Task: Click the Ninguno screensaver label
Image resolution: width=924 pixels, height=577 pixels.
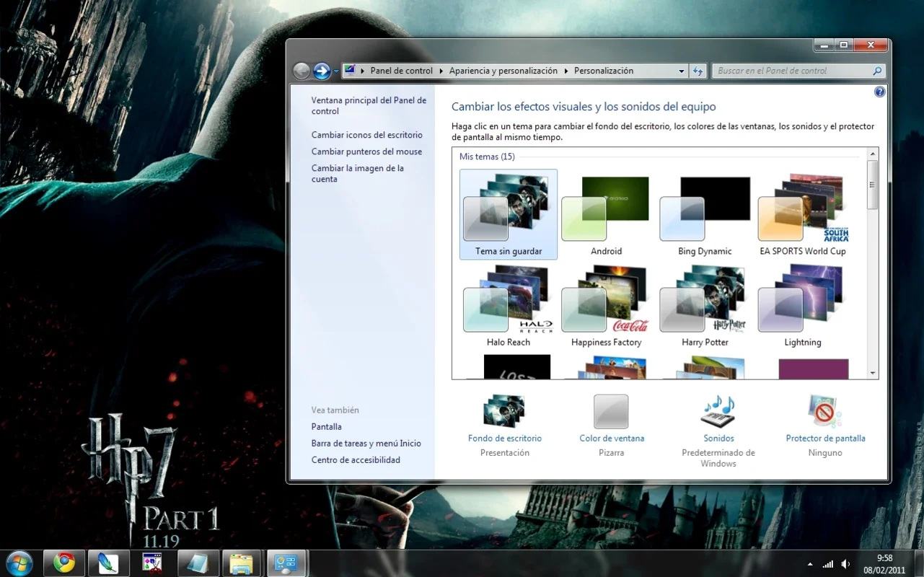Action: [825, 453]
